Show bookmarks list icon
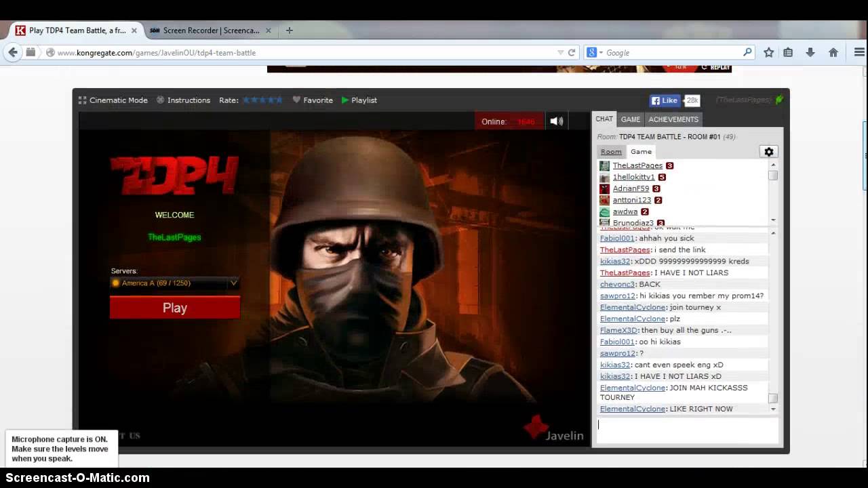 (x=788, y=52)
